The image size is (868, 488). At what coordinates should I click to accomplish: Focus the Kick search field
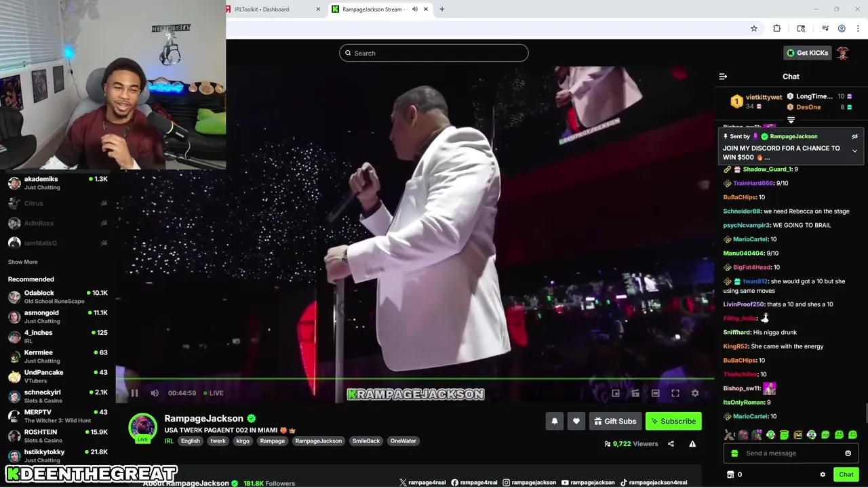click(434, 53)
